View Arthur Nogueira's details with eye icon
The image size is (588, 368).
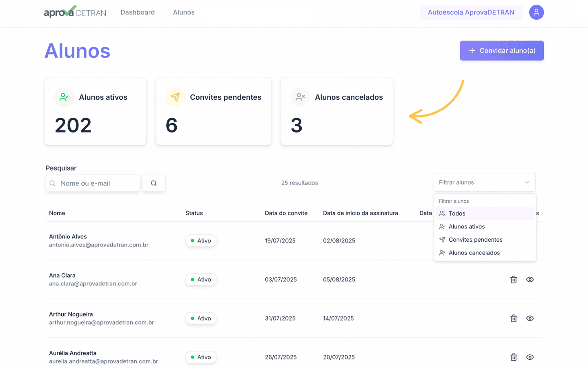tap(530, 319)
